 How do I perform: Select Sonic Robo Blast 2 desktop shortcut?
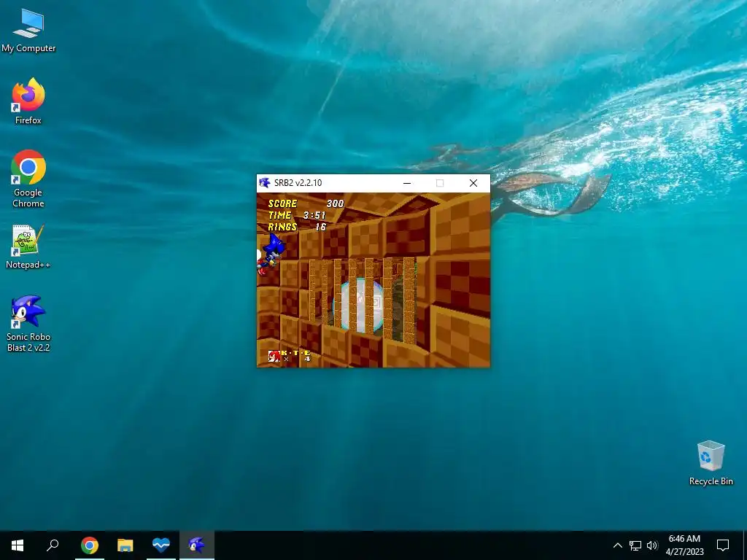pos(28,324)
